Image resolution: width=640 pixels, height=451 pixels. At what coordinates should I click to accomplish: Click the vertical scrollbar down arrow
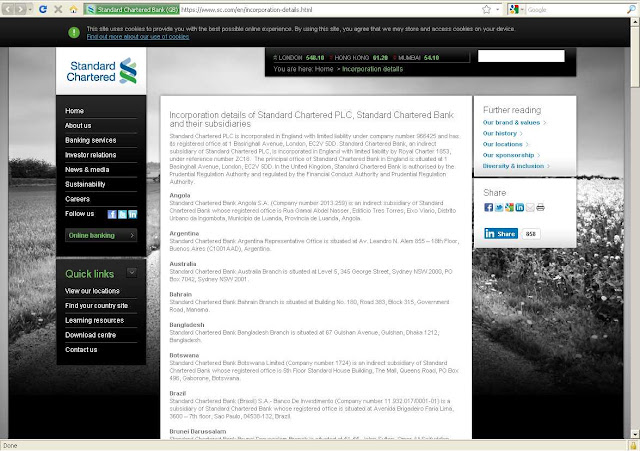tap(635, 434)
